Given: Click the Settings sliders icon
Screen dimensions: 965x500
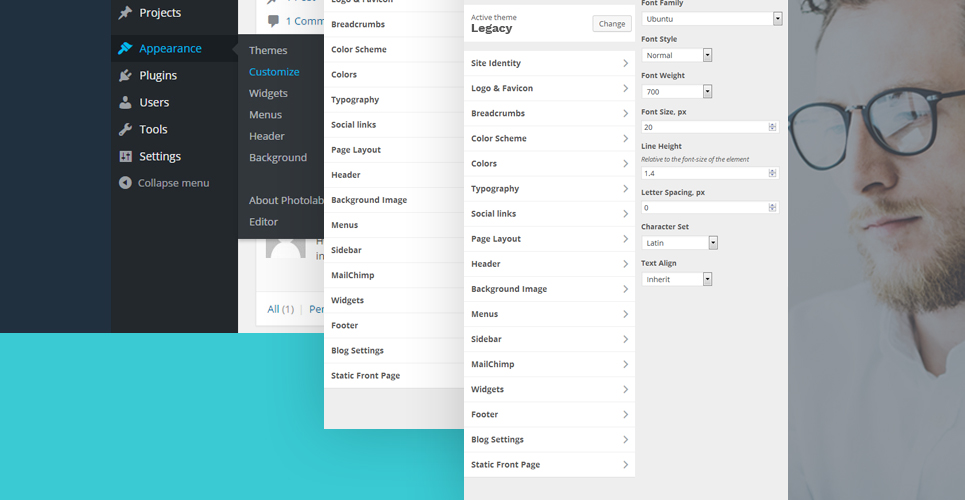Looking at the screenshot, I should 126,156.
